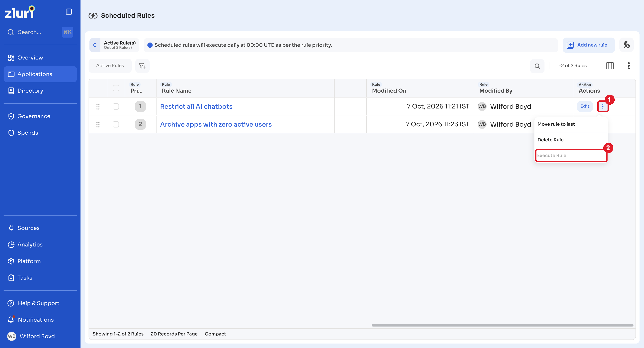This screenshot has width=644, height=348.
Task: Open Overview in the sidebar
Action: 40,58
